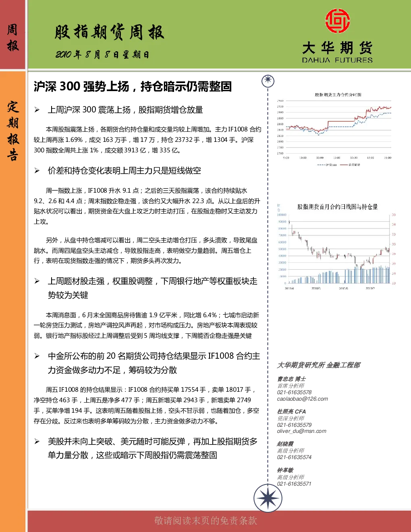Click the heading 上周沪深300震荡上扬，股指期货增仓放量
This screenshot has height=532, width=411.
pyautogui.click(x=125, y=110)
